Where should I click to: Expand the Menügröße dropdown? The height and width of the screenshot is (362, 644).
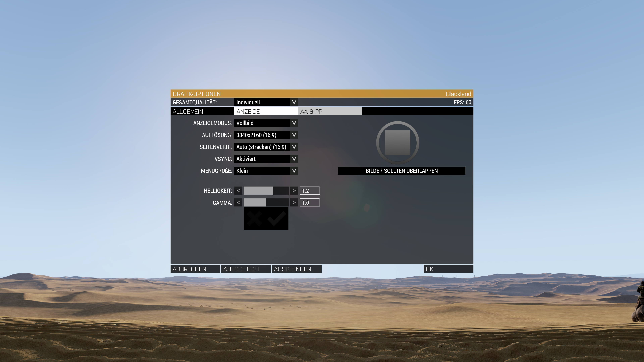[294, 171]
